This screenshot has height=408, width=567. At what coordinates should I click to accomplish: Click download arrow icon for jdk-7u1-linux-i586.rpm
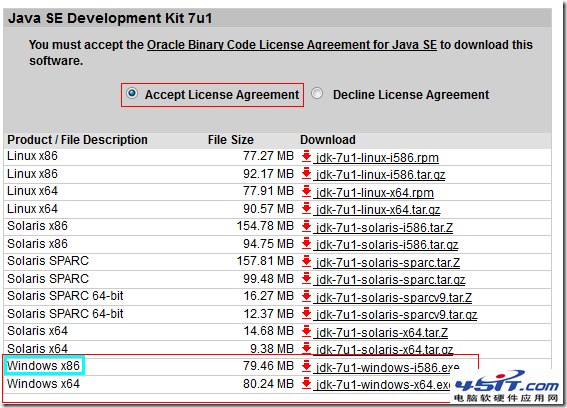tap(306, 156)
